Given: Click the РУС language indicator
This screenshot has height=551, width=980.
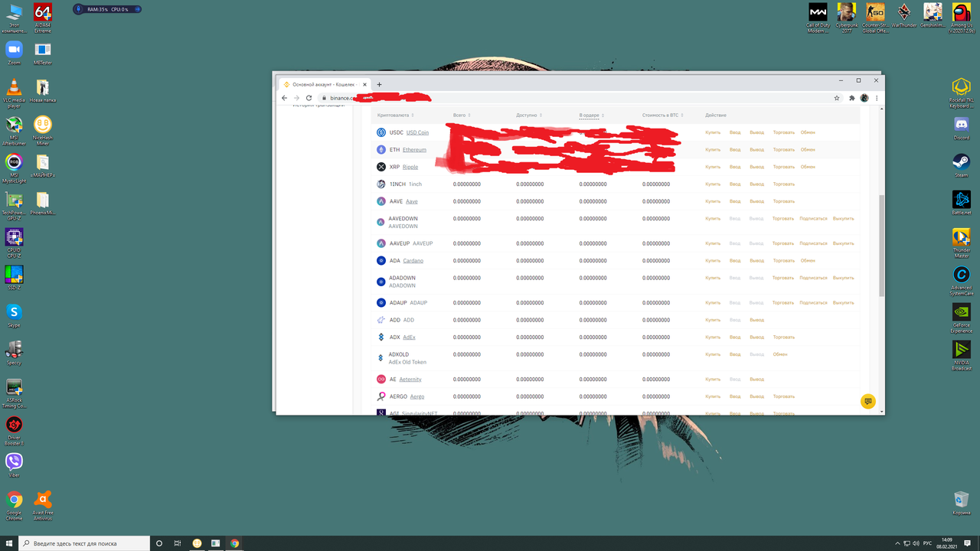Looking at the screenshot, I should [927, 543].
